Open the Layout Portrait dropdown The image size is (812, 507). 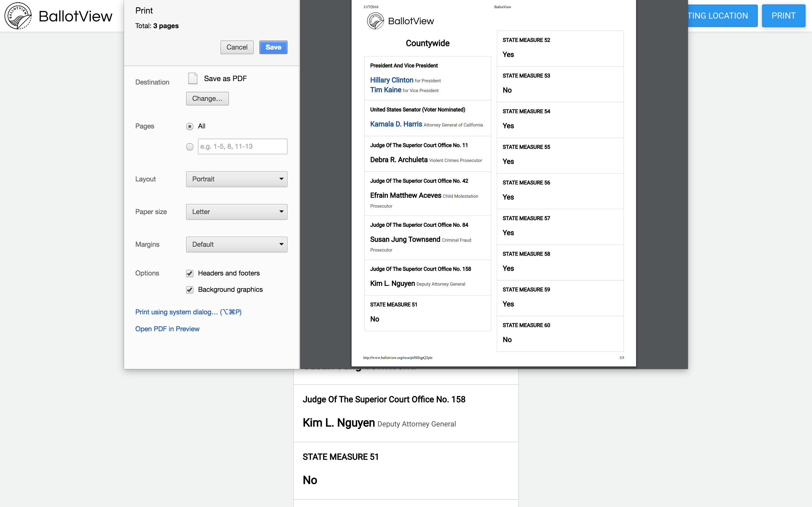tap(237, 179)
